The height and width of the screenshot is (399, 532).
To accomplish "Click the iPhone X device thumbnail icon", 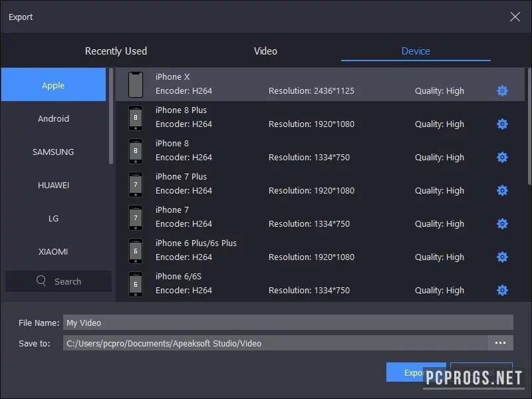I will point(136,84).
